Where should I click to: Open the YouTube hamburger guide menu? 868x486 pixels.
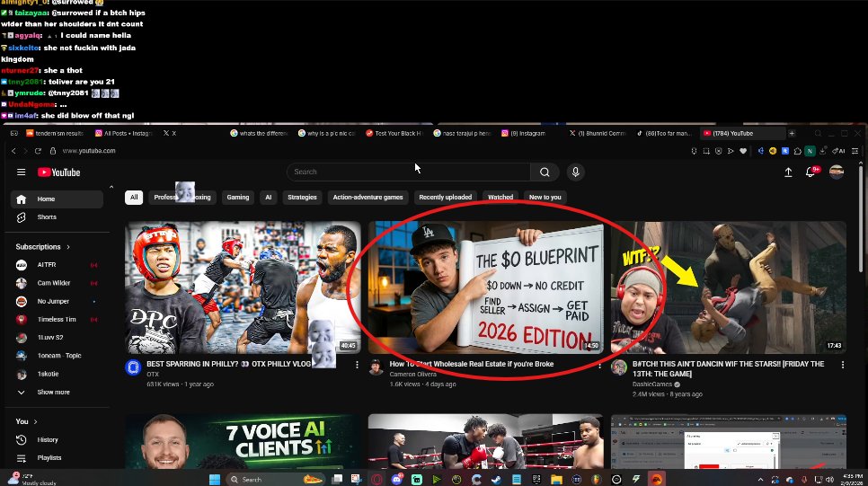(x=21, y=172)
